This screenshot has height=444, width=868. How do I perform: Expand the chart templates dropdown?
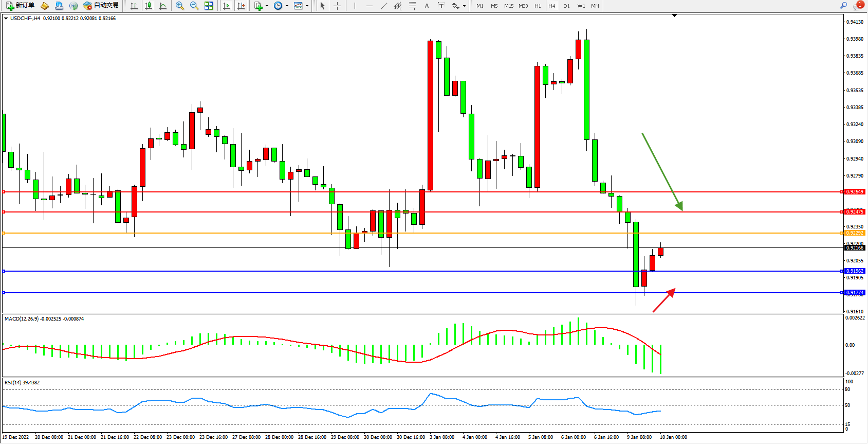click(307, 6)
